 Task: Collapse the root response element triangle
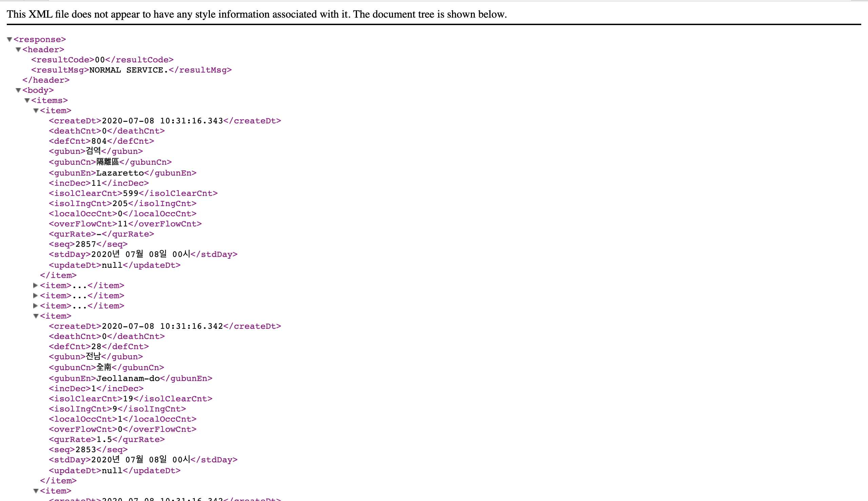[x=9, y=40]
